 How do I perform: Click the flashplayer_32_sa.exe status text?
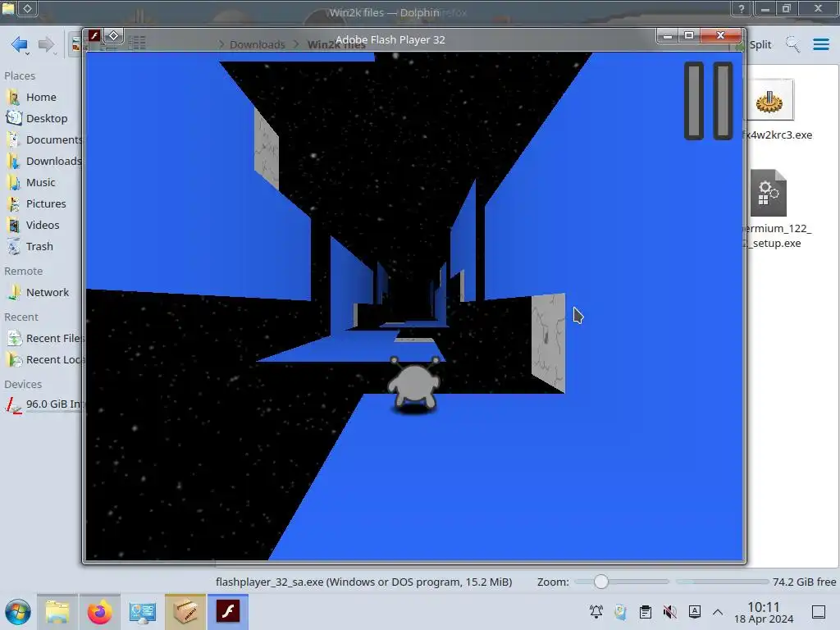tap(363, 582)
